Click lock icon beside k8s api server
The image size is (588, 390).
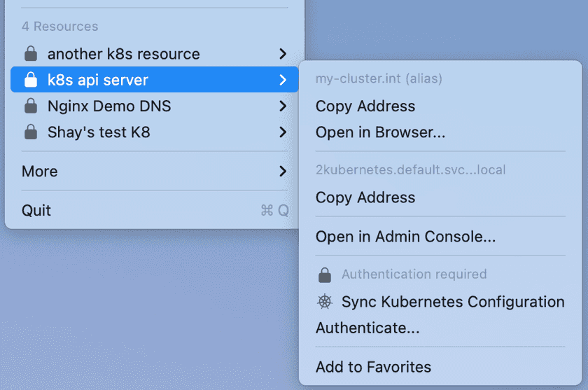(x=30, y=80)
